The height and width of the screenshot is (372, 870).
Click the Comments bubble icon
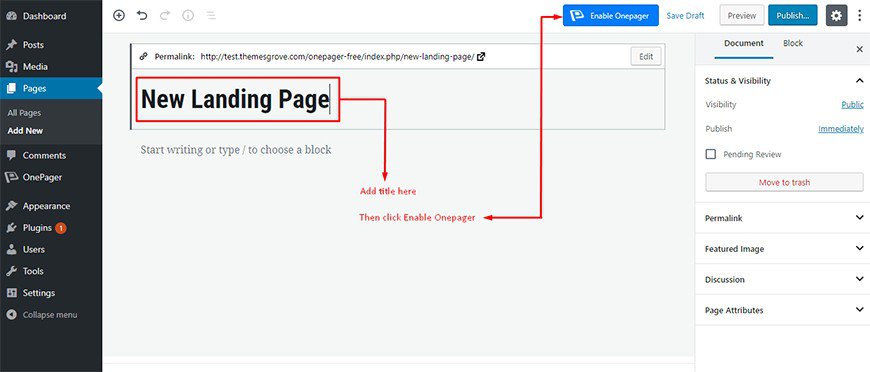click(11, 155)
